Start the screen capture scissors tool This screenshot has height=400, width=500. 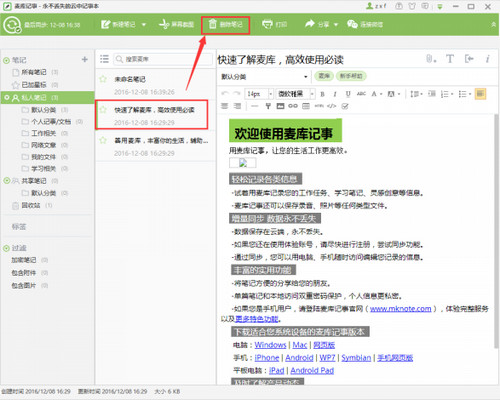[176, 24]
